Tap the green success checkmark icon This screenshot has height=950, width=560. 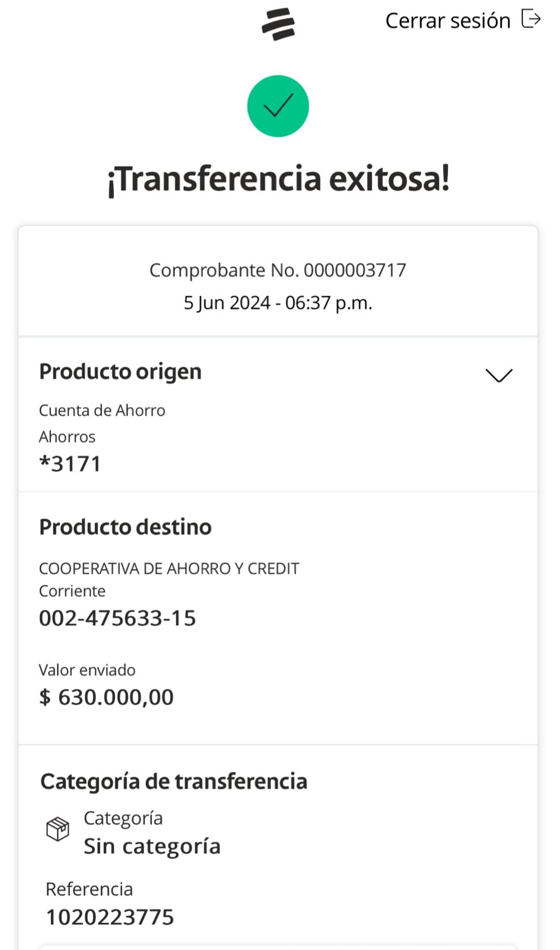[x=278, y=106]
